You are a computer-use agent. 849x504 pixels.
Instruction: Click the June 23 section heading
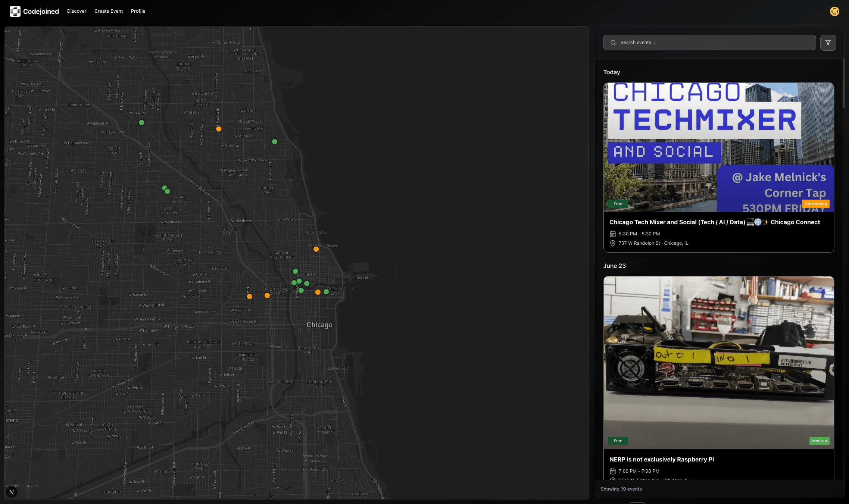click(x=614, y=266)
